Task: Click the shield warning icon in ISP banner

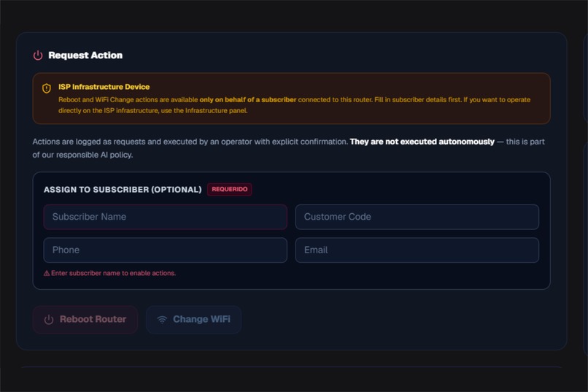Action: [x=47, y=88]
